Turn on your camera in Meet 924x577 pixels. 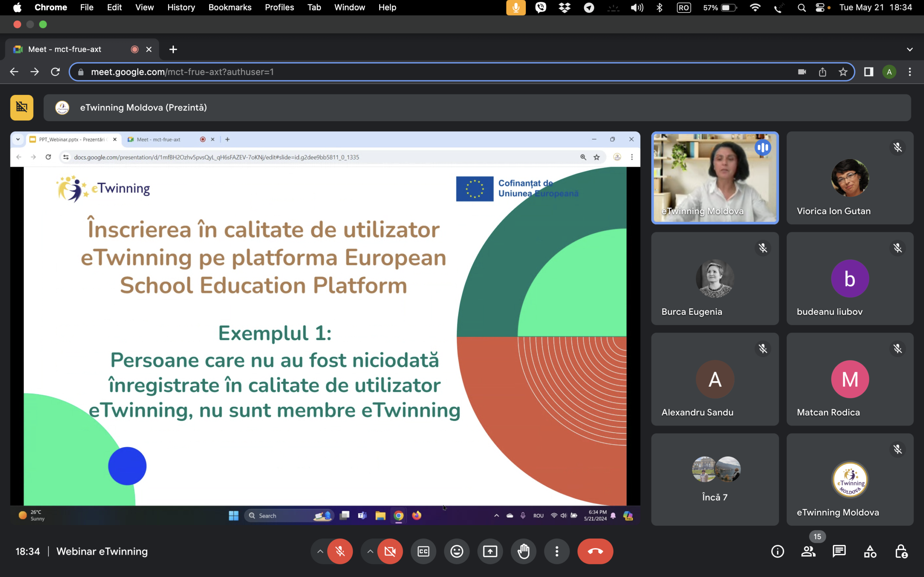click(390, 551)
